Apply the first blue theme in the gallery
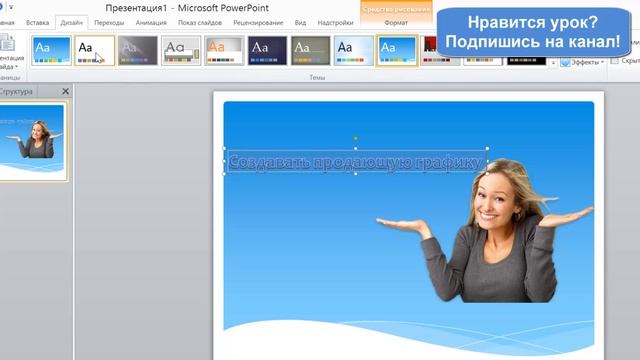The height and width of the screenshot is (360, 640). (x=51, y=51)
